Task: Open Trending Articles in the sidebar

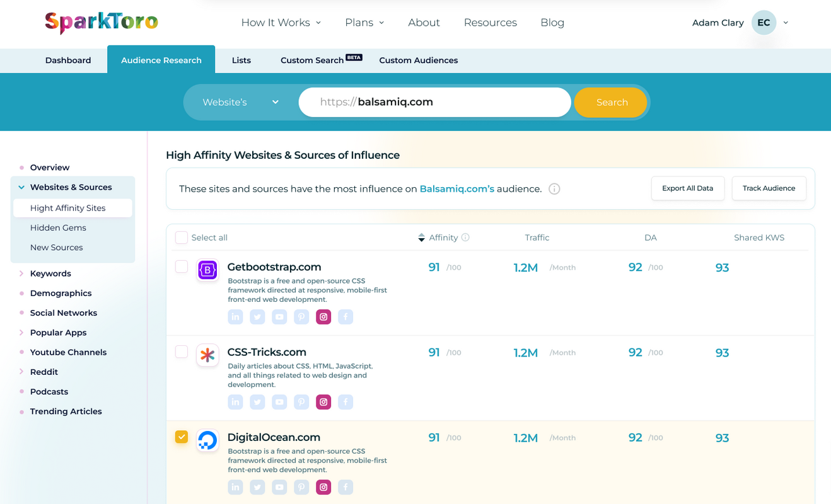Action: [x=66, y=411]
